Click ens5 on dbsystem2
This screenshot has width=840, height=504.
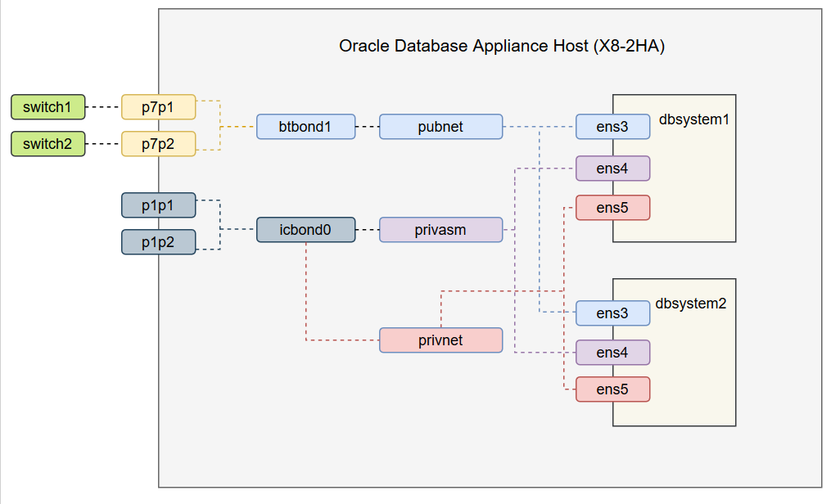pos(613,389)
